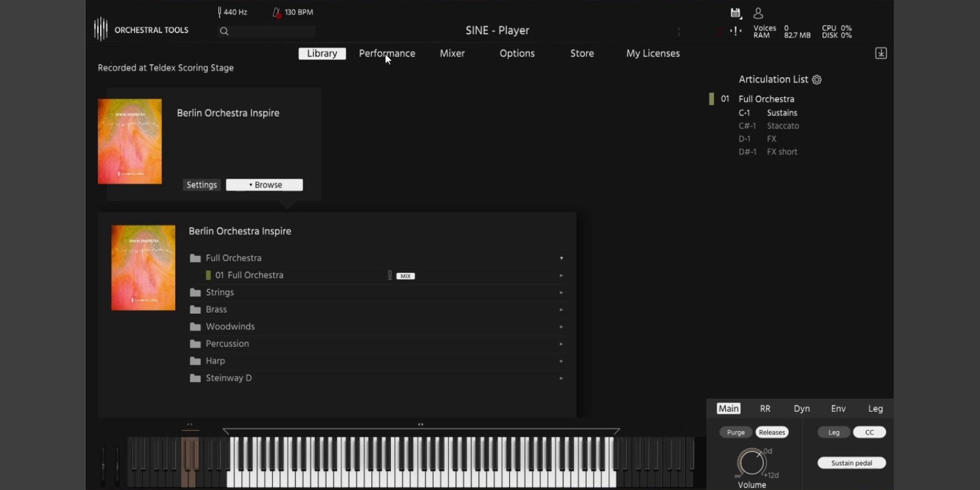Click the Volume knob
Viewport: 980px width, 490px height.
click(x=751, y=463)
